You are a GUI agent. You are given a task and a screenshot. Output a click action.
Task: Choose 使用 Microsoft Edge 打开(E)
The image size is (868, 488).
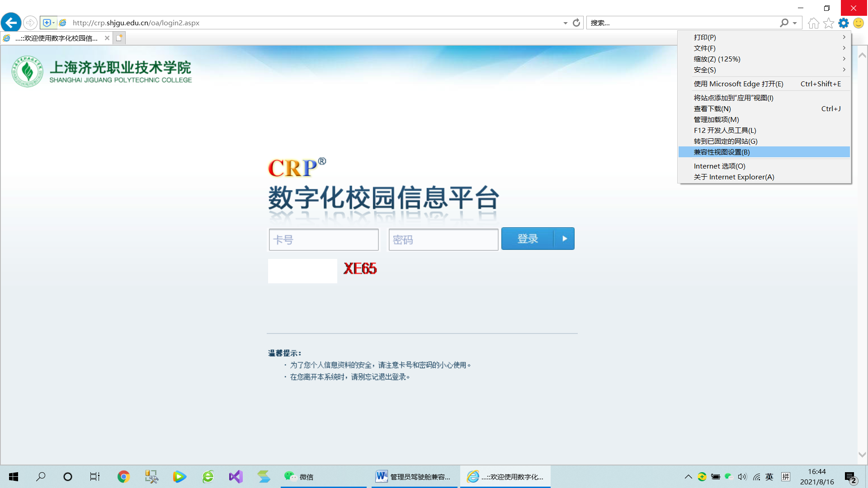pyautogui.click(x=764, y=84)
